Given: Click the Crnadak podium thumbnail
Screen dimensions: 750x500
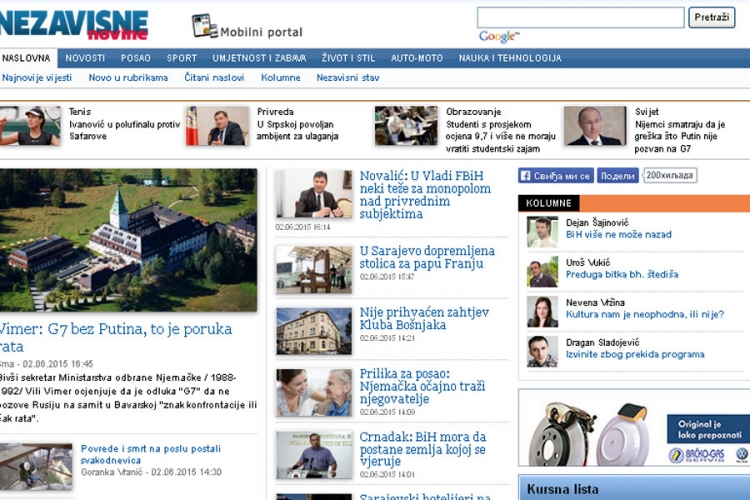Looking at the screenshot, I should [x=314, y=455].
